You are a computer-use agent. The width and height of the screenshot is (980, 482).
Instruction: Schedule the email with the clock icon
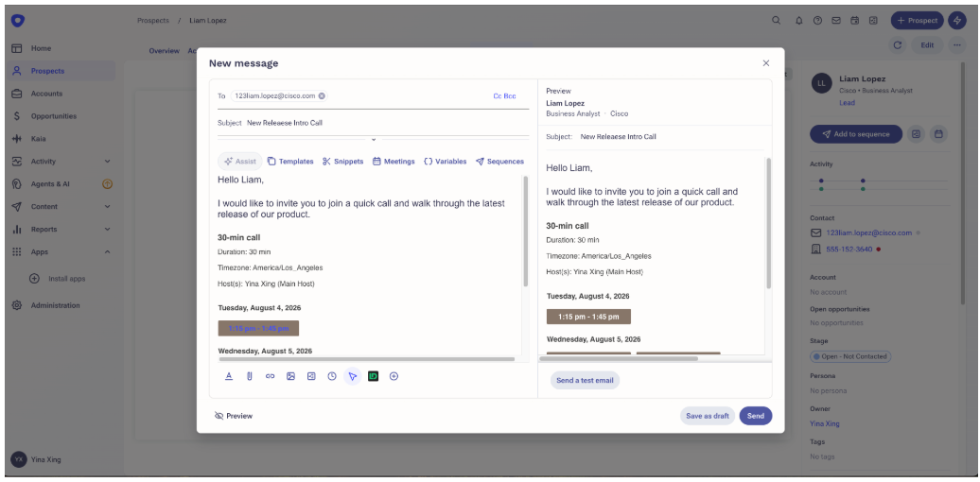pos(332,376)
